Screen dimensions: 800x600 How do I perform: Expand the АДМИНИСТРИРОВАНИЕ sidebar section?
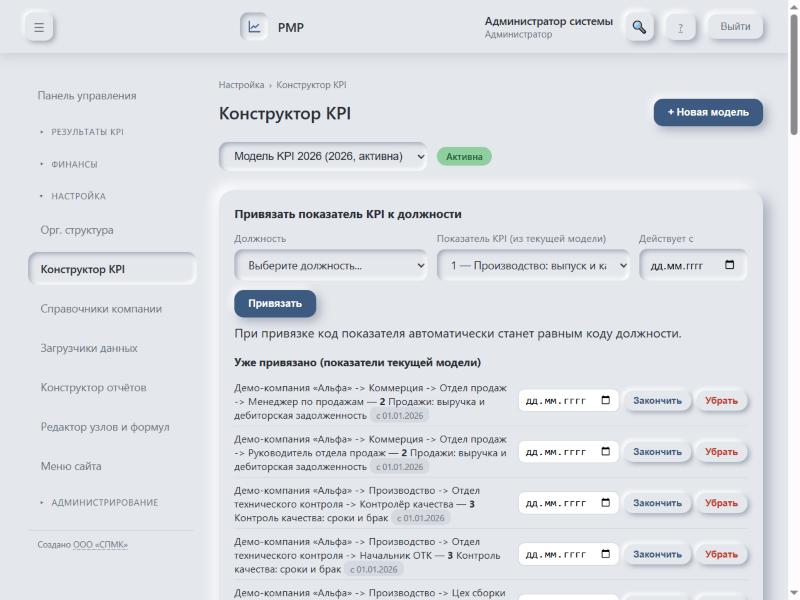click(x=105, y=503)
